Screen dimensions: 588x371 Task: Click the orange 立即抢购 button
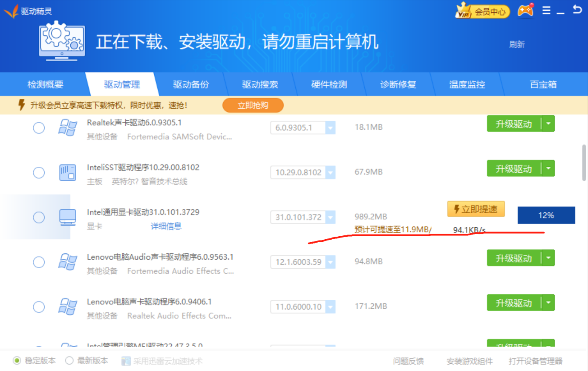(253, 105)
